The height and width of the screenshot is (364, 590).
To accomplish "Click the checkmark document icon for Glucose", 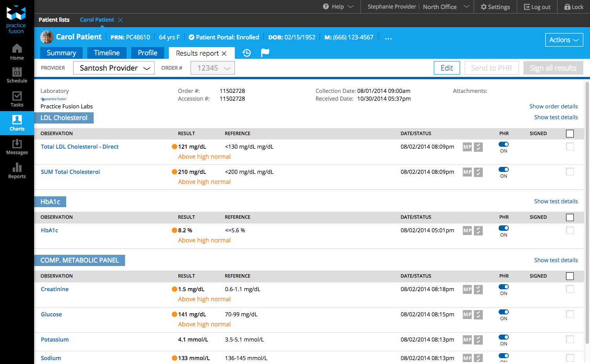I will tap(479, 315).
